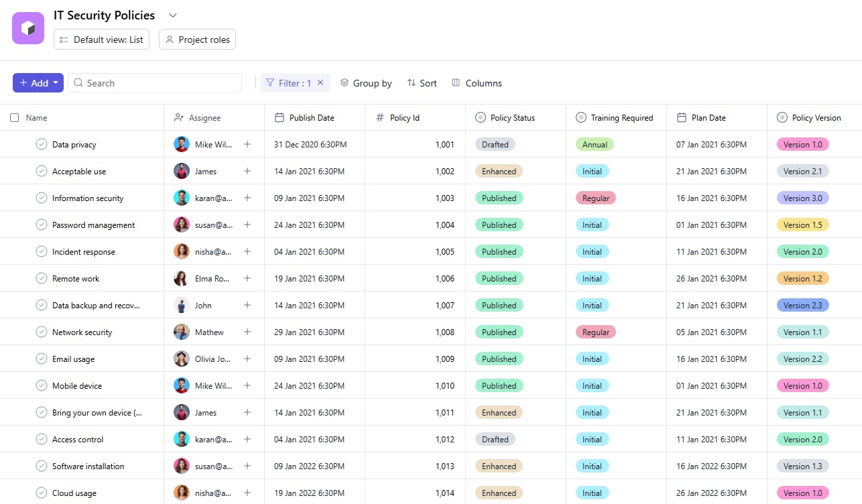Mark Password management task as complete

click(42, 225)
